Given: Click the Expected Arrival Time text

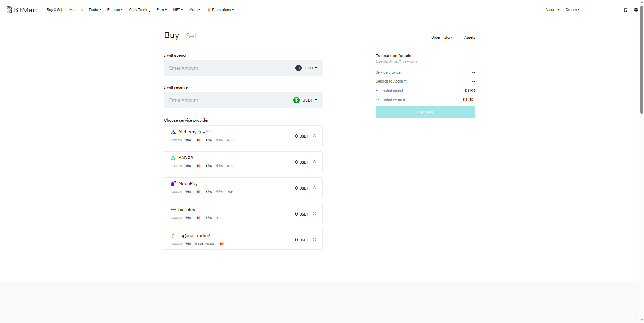Looking at the screenshot, I should coord(396,61).
